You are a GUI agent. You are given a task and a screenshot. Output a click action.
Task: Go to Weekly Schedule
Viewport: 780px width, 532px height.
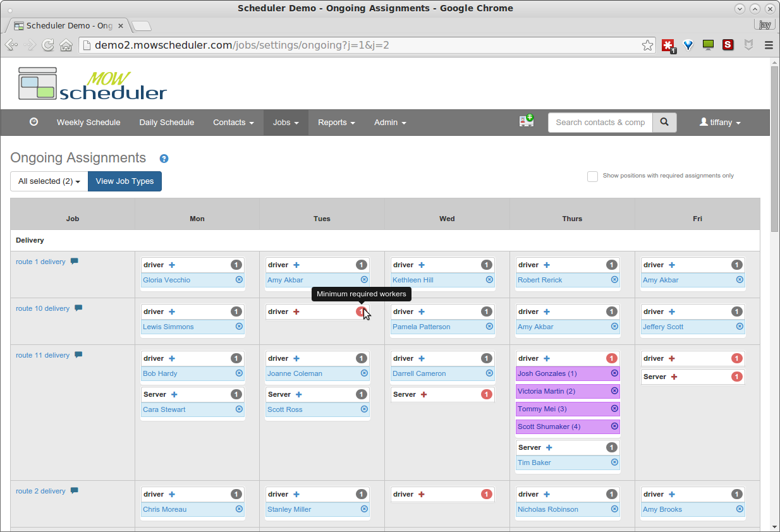pos(88,123)
